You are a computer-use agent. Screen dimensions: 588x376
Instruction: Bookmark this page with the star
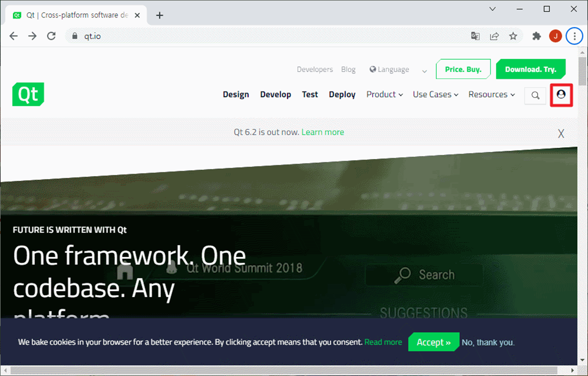click(513, 36)
